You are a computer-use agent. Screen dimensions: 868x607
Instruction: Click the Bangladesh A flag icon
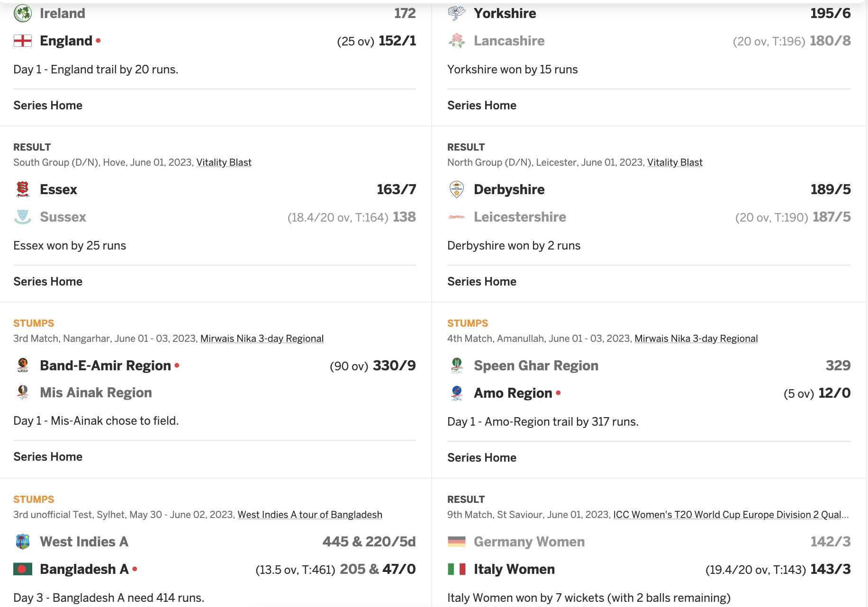tap(23, 569)
